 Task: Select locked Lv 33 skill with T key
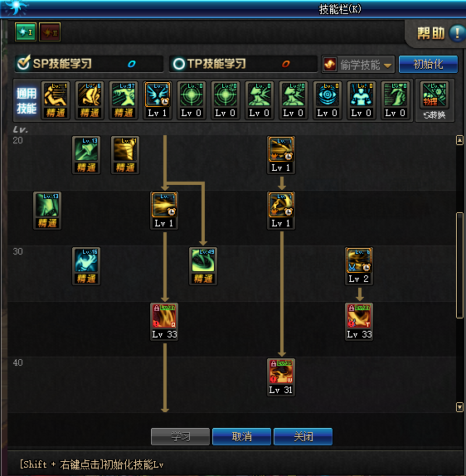359,322
